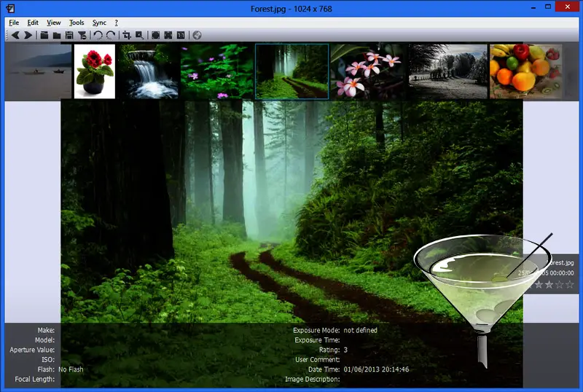Select the Crop tool
This screenshot has width=583, height=392.
[127, 35]
